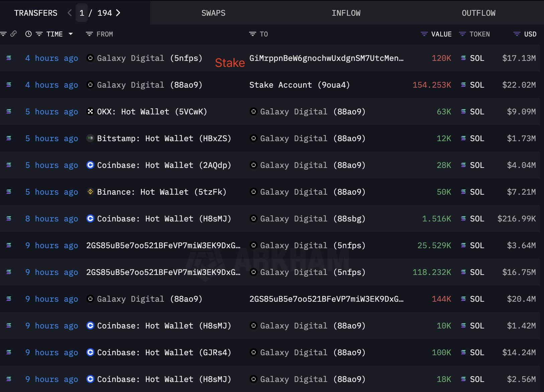Switch to the OUTFLOW tab
This screenshot has width=544, height=392.
click(x=478, y=13)
